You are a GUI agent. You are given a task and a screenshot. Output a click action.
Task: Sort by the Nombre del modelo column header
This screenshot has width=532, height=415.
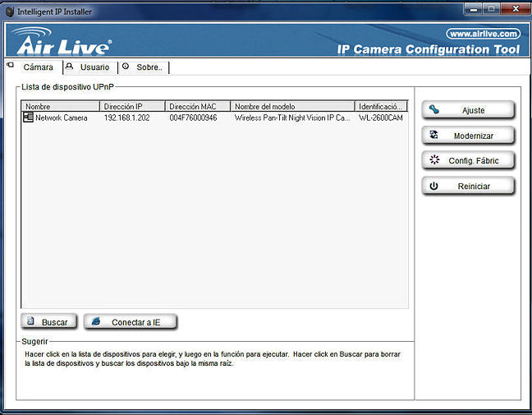[x=292, y=106]
